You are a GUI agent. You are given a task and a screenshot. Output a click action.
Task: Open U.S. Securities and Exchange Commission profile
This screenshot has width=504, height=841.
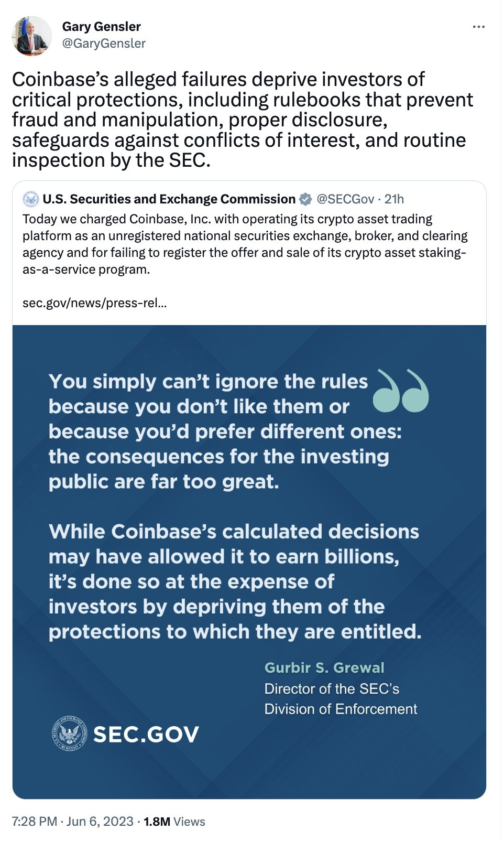tap(169, 199)
